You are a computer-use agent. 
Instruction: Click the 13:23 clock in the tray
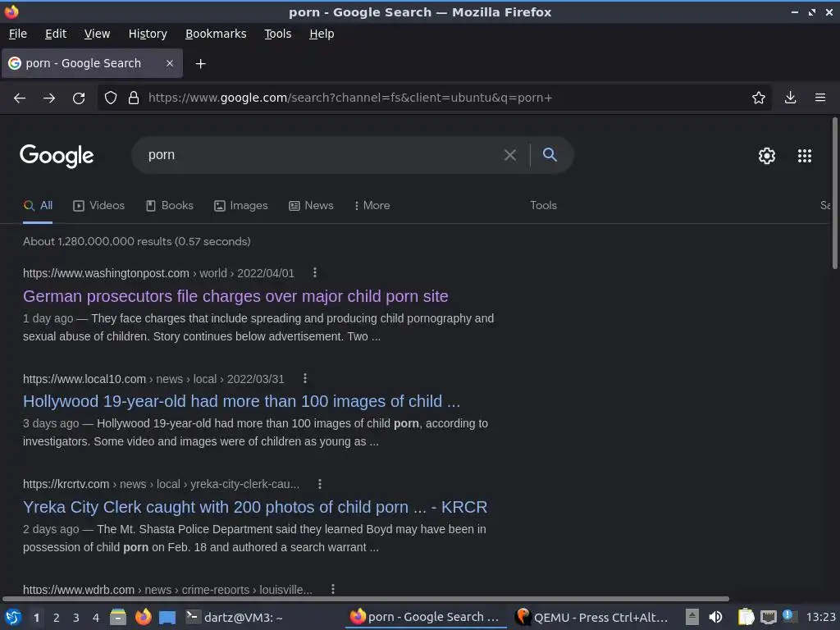tap(820, 617)
